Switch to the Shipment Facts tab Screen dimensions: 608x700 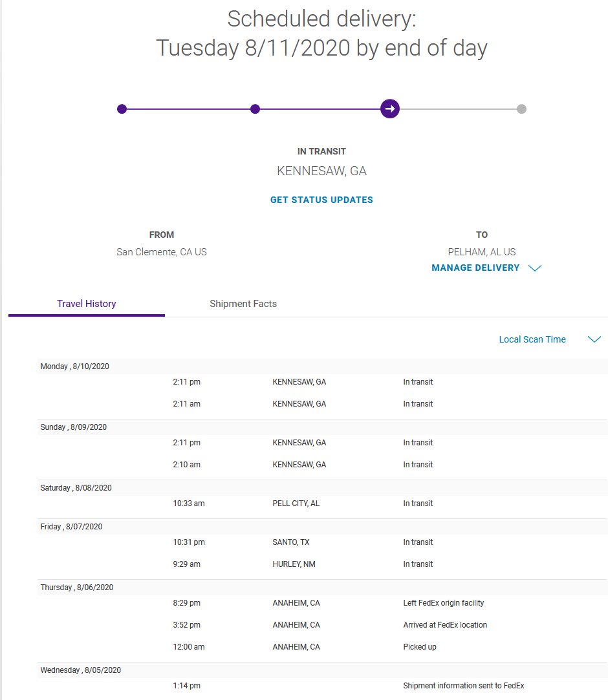click(243, 304)
